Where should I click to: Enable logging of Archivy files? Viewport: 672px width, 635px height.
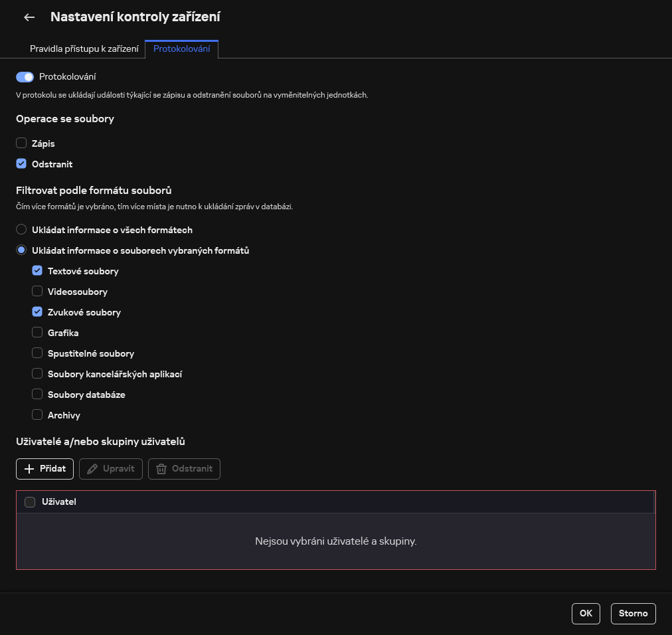pyautogui.click(x=37, y=414)
